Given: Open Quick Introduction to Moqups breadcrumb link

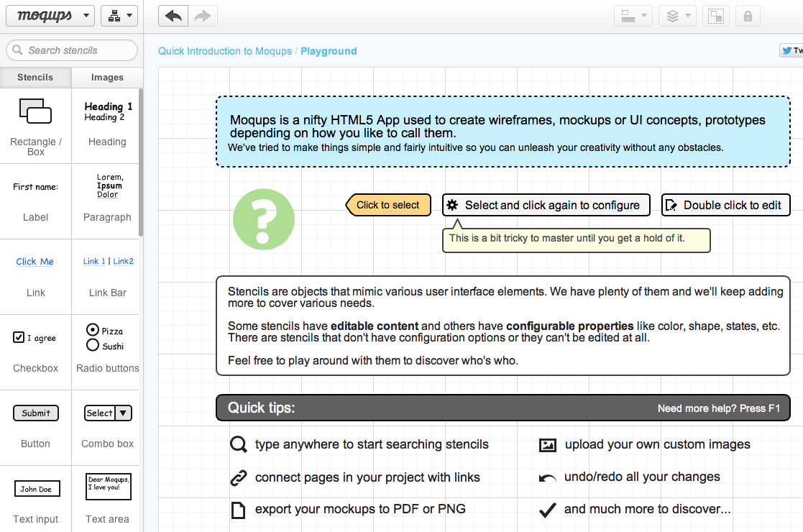Looking at the screenshot, I should 225,51.
